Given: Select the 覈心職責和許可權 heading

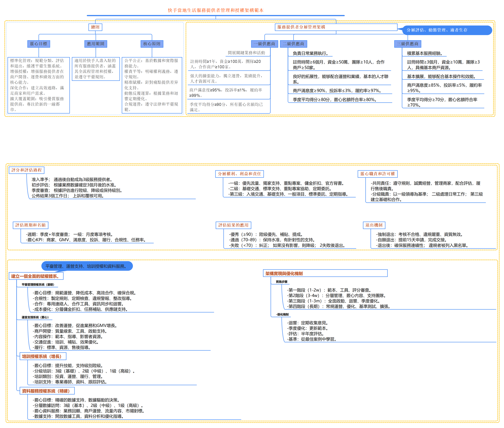Looking at the screenshot, I should (x=377, y=174).
